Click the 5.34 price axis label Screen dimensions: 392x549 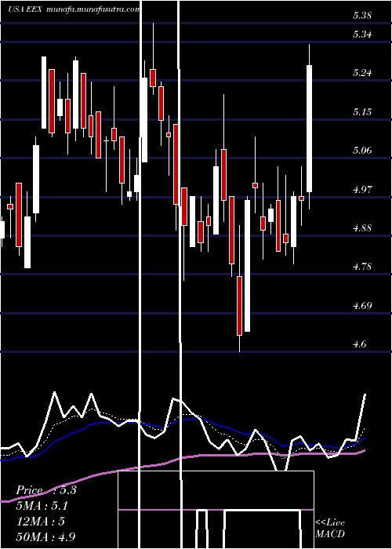pos(362,35)
